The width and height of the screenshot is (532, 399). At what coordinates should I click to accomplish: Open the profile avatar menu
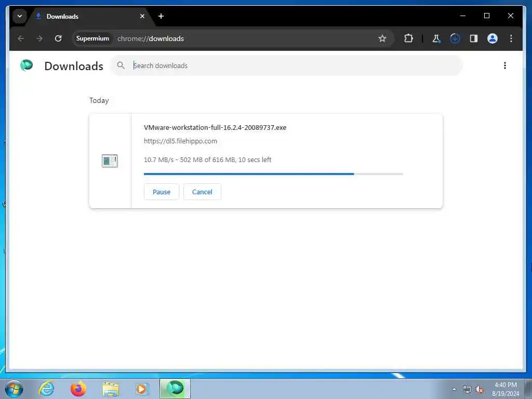[493, 38]
